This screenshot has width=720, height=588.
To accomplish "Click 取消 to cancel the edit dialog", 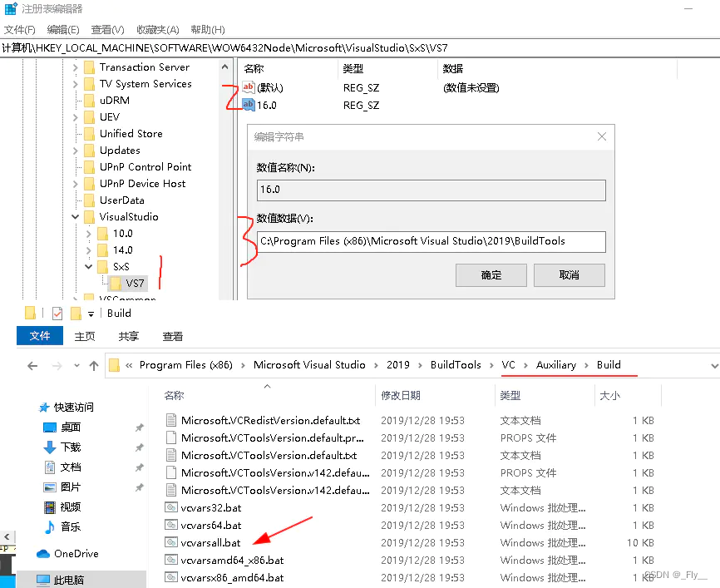I will tap(570, 274).
